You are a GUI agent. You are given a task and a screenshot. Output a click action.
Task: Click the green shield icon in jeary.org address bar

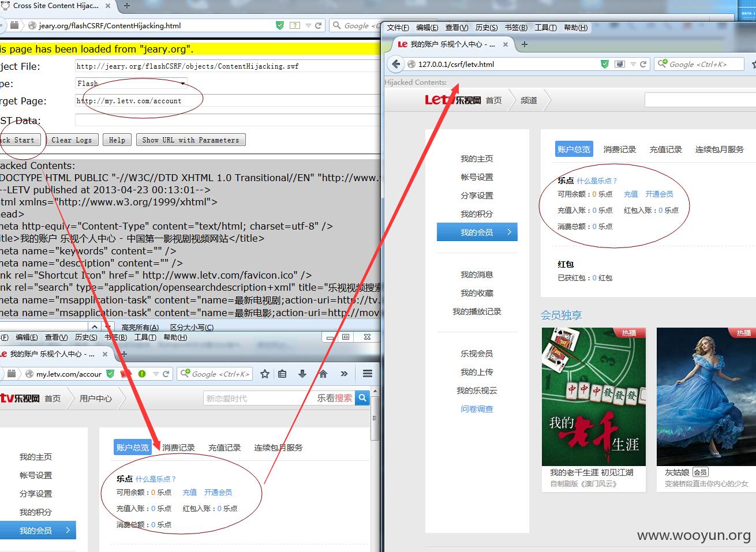[x=280, y=25]
